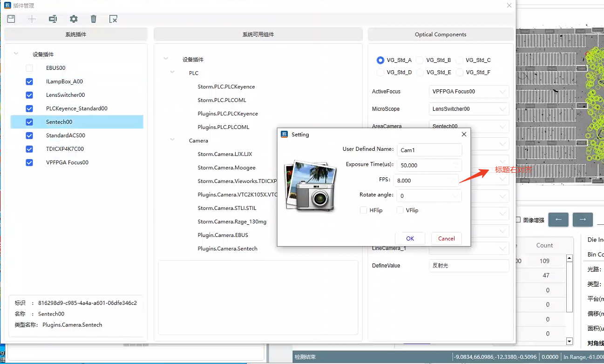This screenshot has height=364, width=604.
Task: Enable the HFlip checkbox
Action: point(364,210)
